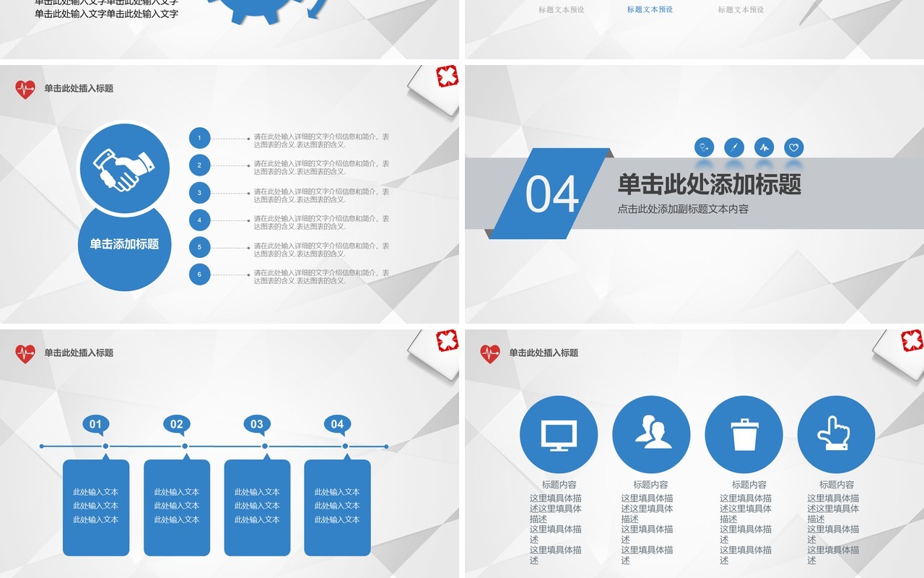Click heart-pulse logo on the handshake slide

[25, 90]
